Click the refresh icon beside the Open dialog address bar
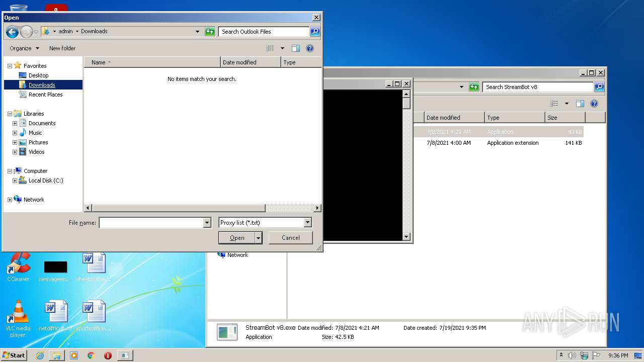This screenshot has width=644, height=362. [210, 32]
